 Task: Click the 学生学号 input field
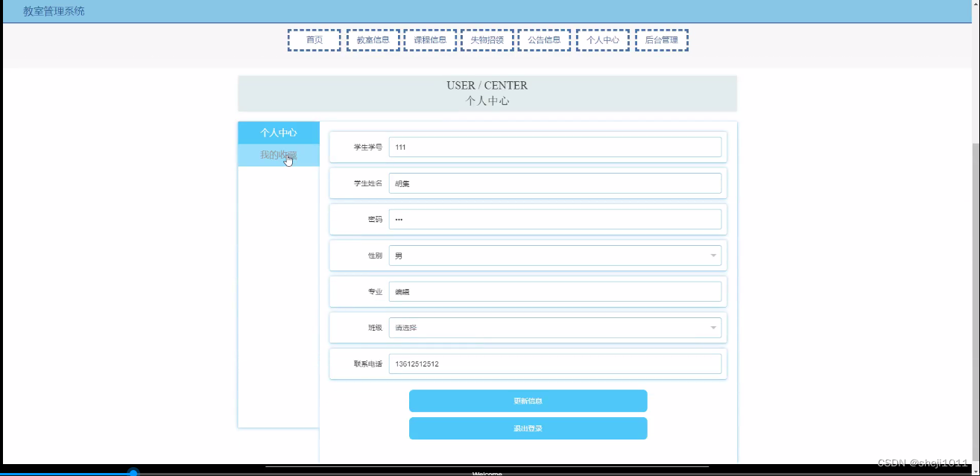pyautogui.click(x=554, y=147)
